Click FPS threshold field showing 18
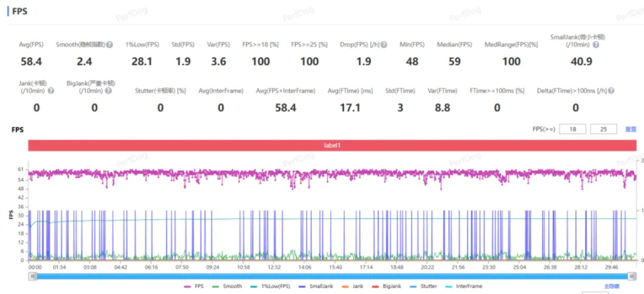 tap(572, 129)
